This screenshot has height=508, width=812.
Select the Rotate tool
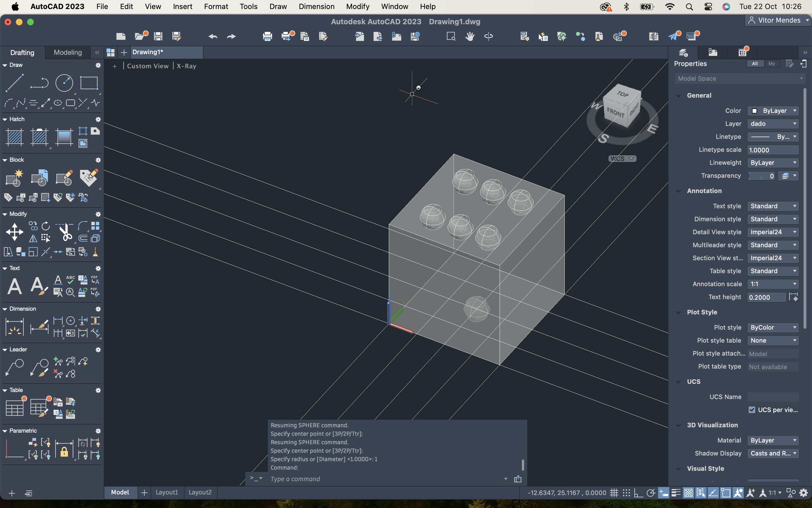(46, 226)
